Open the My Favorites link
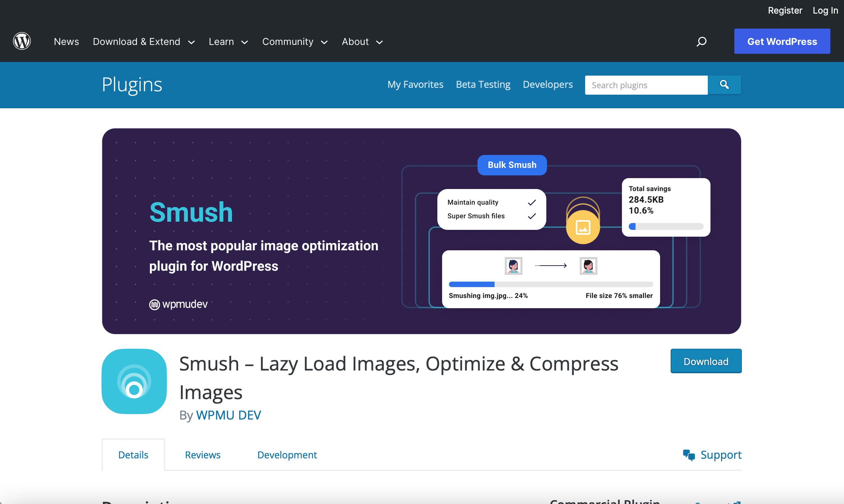Viewport: 844px width, 504px height. pos(416,84)
